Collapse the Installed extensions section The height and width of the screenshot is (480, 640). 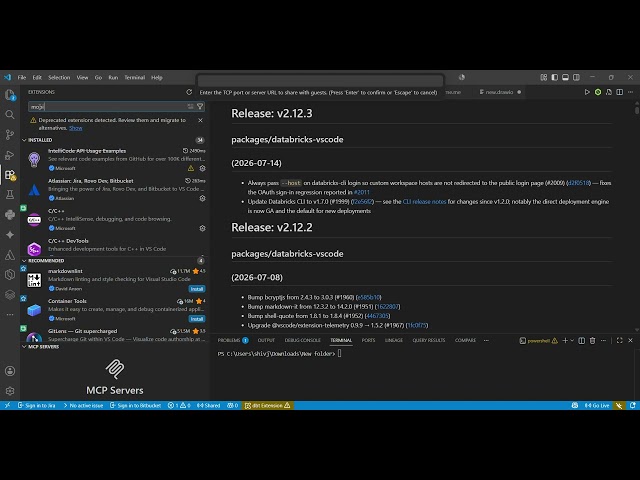click(24, 140)
